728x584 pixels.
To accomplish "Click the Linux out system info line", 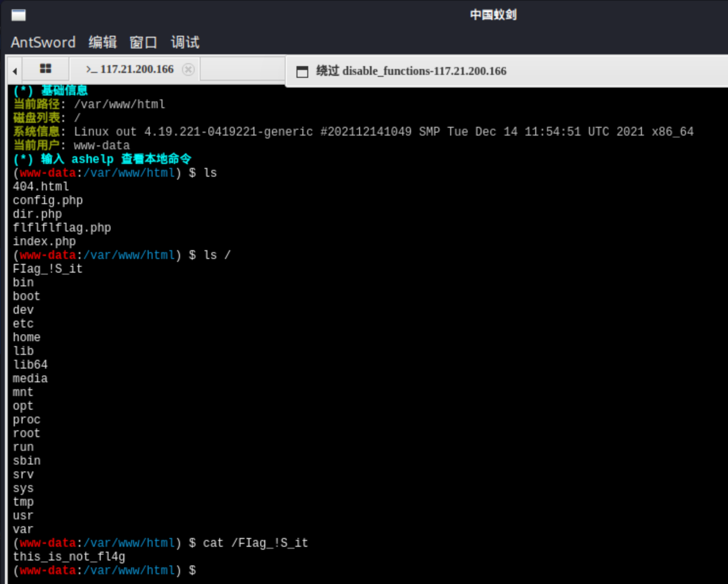I will pos(353,132).
